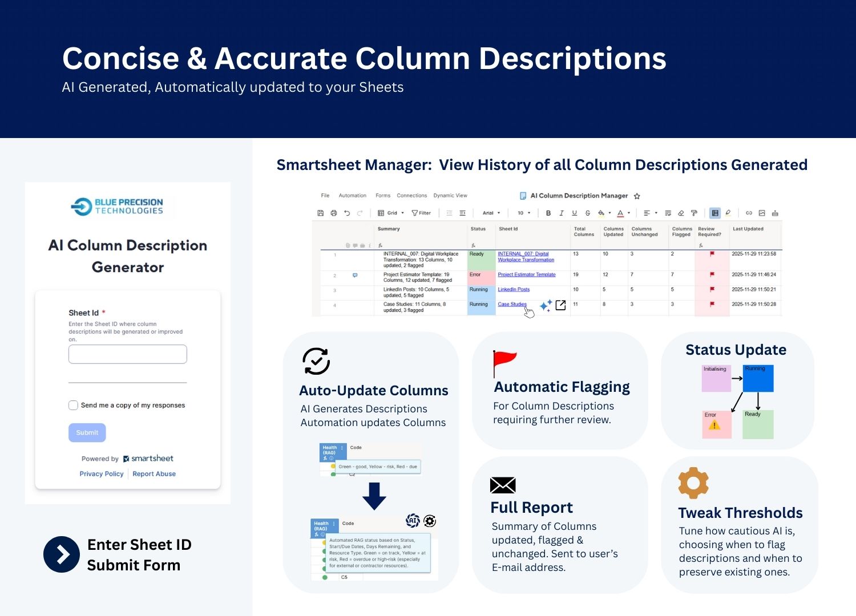
Task: Click the Print icon in the toolbar
Action: [334, 213]
